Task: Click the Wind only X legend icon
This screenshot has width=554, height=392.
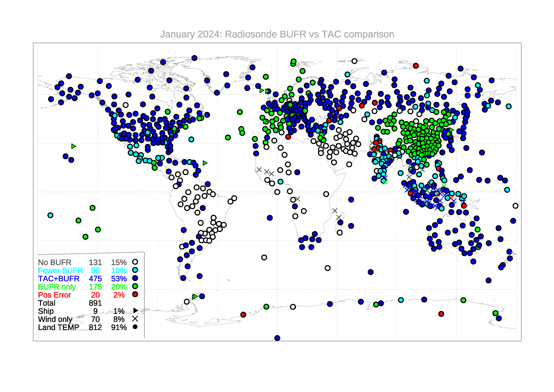Action: [x=135, y=319]
